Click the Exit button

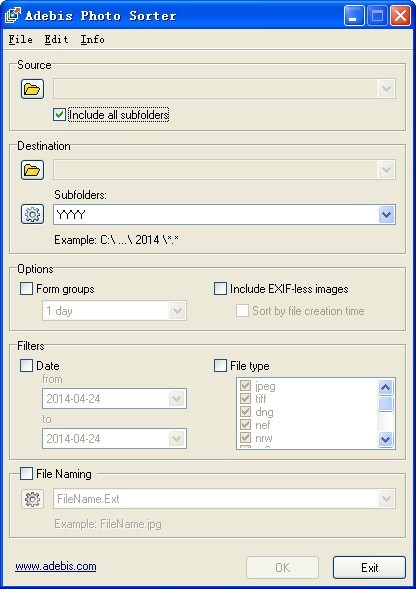(x=369, y=568)
